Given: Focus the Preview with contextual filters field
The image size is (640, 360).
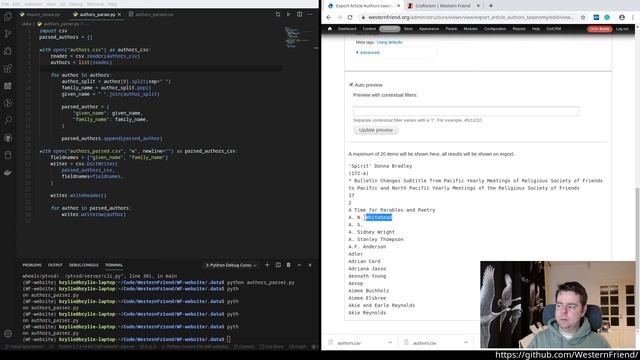Looking at the screenshot, I should tap(466, 111).
